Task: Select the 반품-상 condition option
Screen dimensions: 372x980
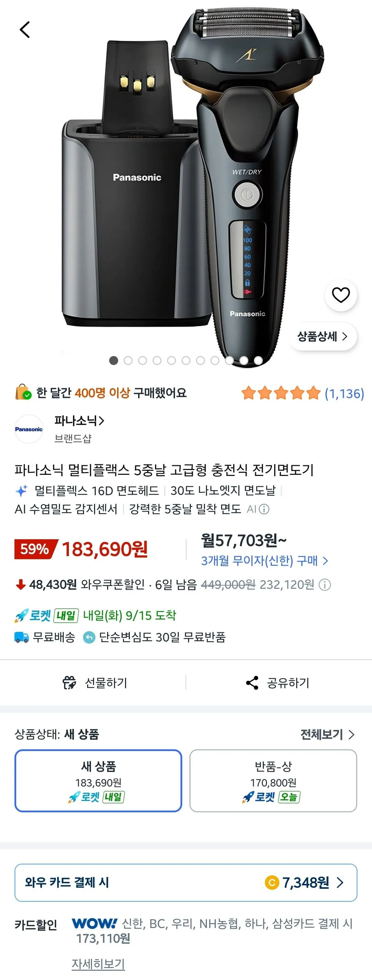Action: (273, 781)
